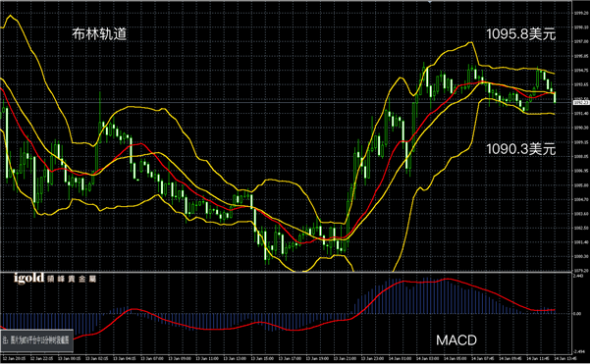Click the upper Bollinger band's highest peak
Image resolution: width=590 pixels, height=364 pixels.
11,16
